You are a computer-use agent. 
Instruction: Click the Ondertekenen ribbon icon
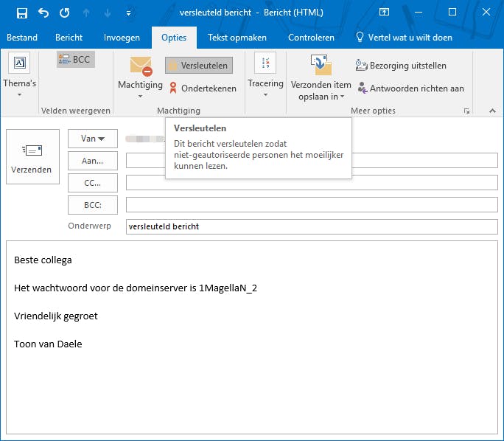coord(173,88)
